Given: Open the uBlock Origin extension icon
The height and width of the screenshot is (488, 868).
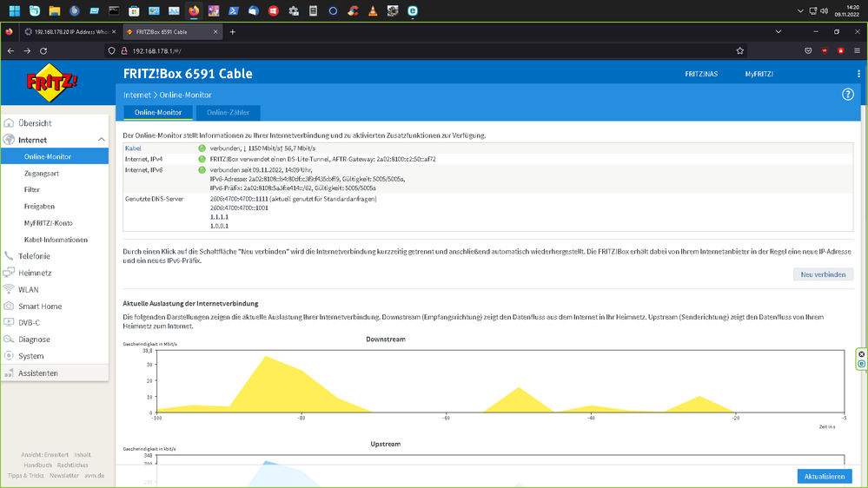Looking at the screenshot, I should pyautogui.click(x=825, y=51).
